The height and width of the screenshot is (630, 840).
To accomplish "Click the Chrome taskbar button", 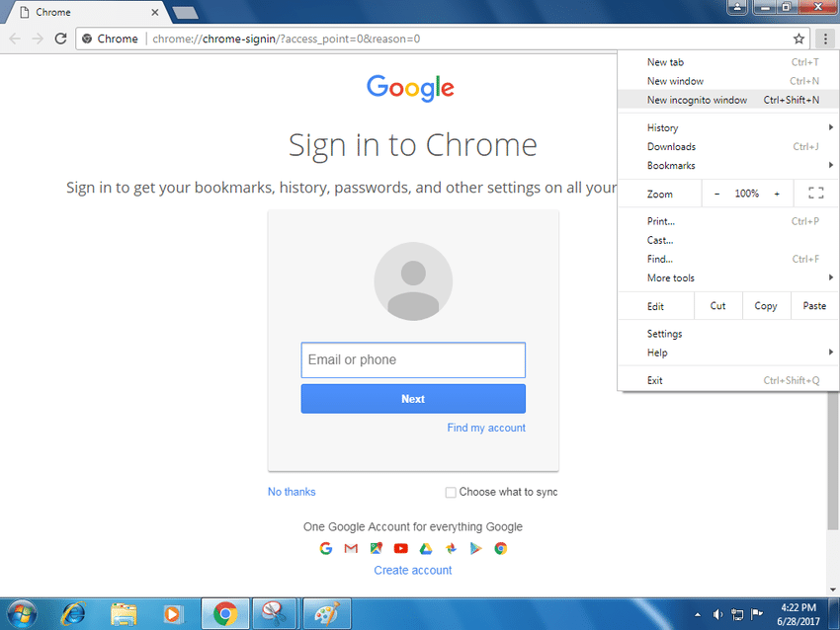I will click(x=225, y=614).
